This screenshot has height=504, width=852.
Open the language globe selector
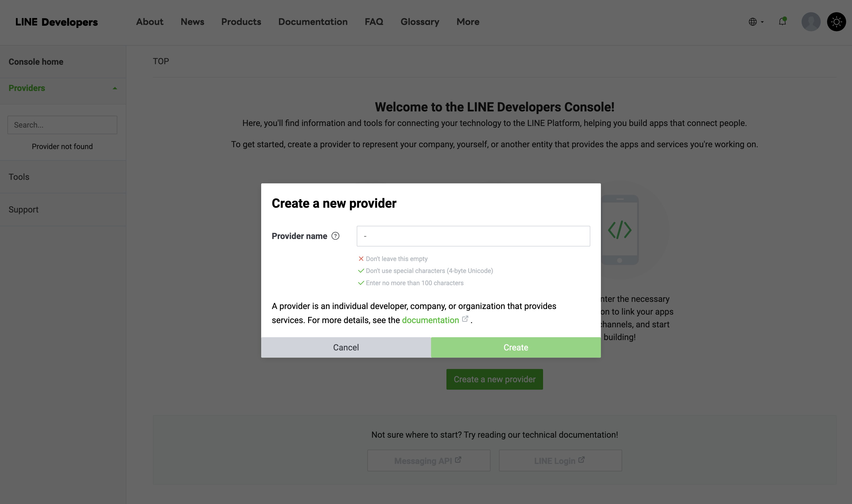tap(756, 22)
